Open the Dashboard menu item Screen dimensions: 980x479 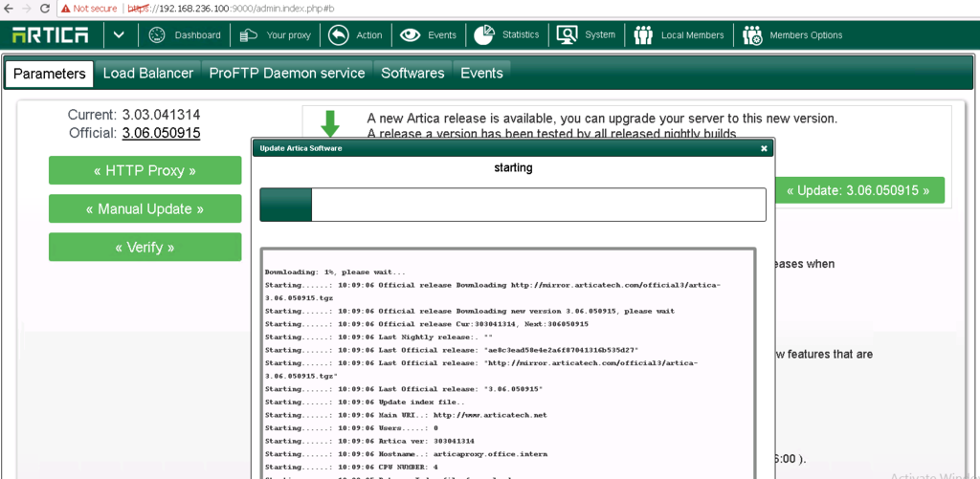click(x=197, y=35)
